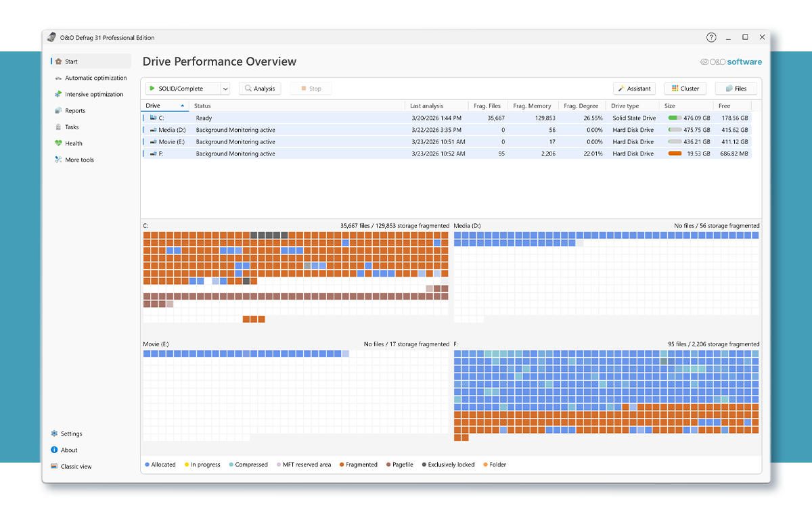
Task: Click the Folder legend swatch
Action: pyautogui.click(x=486, y=465)
